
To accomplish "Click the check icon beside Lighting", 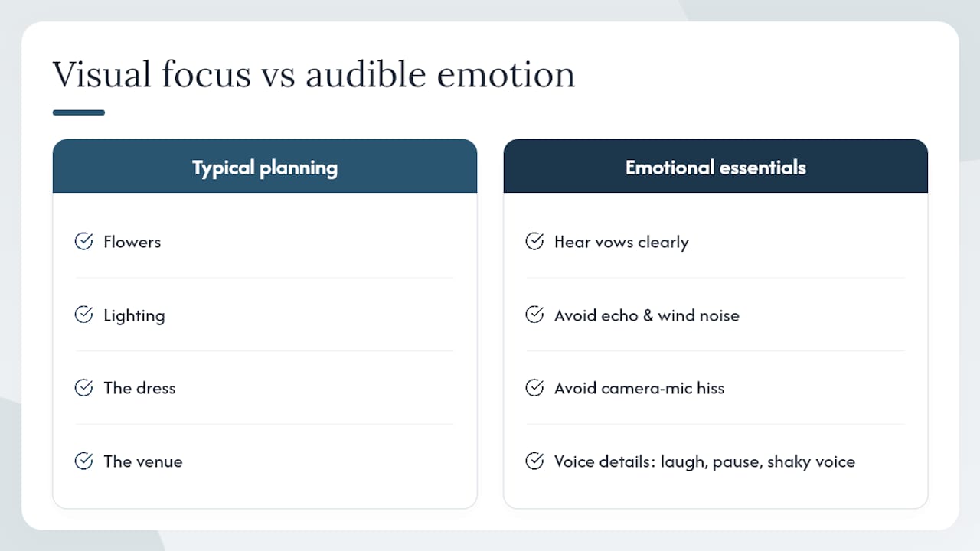I will tap(83, 315).
